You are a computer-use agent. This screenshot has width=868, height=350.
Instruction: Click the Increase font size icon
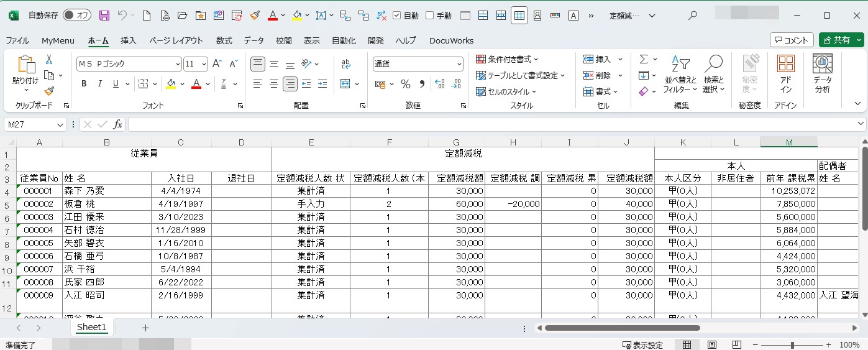pos(217,64)
